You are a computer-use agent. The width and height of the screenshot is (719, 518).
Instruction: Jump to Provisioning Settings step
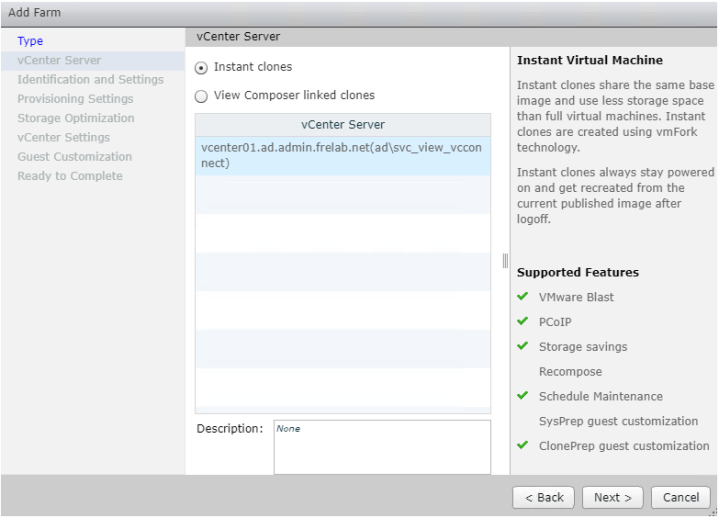click(x=75, y=99)
